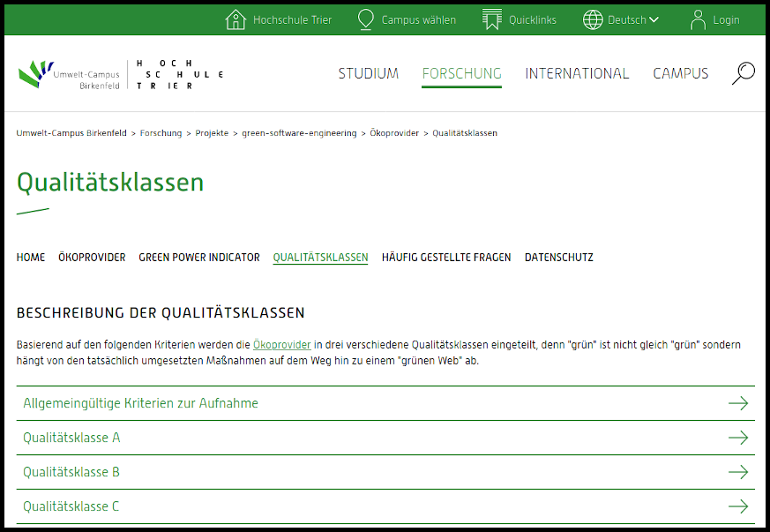
Task: Click the arrow icon beside Qualitätsklasse A
Action: click(737, 438)
